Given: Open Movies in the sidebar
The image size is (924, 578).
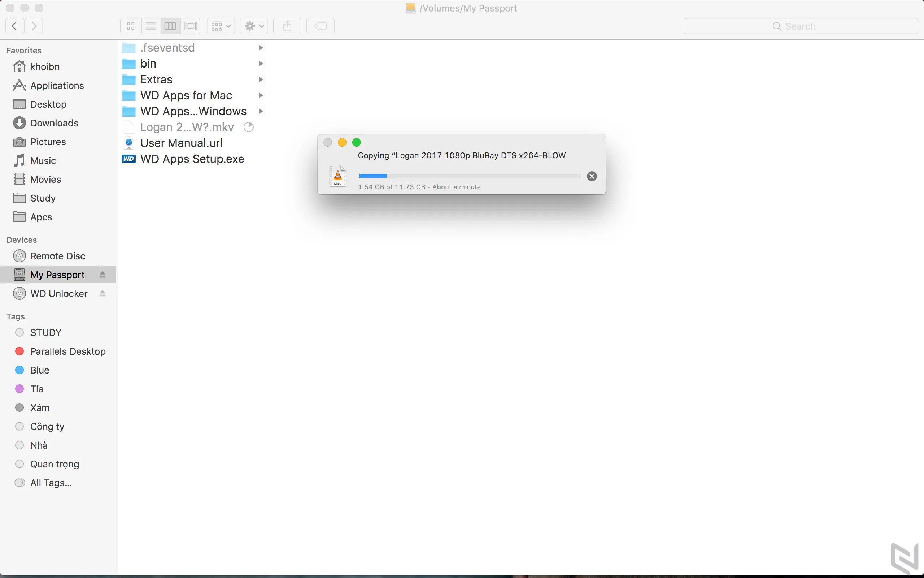Looking at the screenshot, I should coord(58,179).
